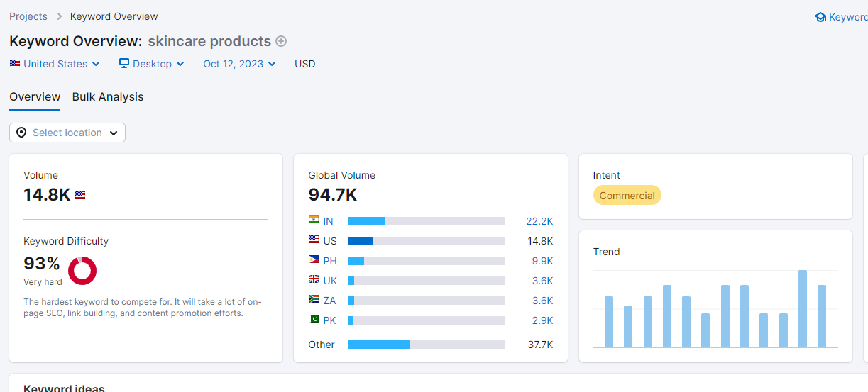
Task: Click the 22.2K volume link for India
Action: click(539, 221)
